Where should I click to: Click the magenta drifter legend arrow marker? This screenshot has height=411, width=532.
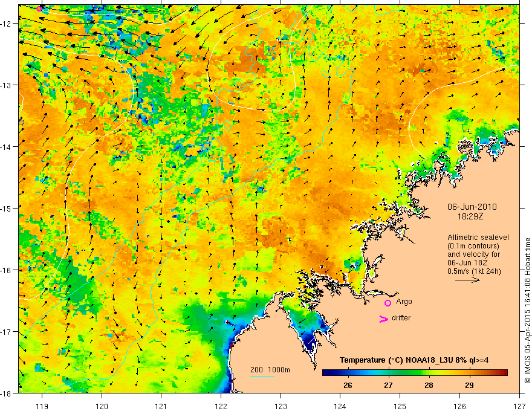click(384, 319)
